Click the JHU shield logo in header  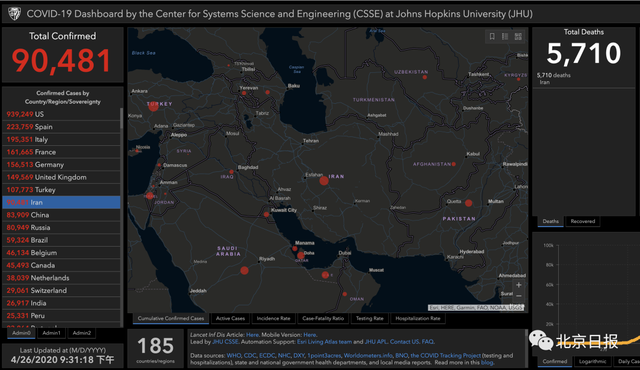pyautogui.click(x=14, y=14)
